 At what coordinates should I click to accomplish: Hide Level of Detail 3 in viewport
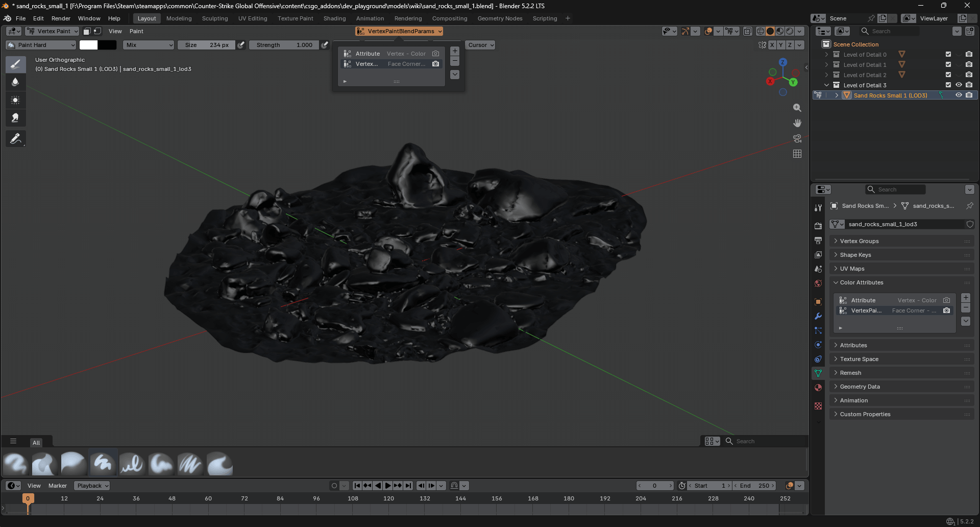click(x=959, y=85)
